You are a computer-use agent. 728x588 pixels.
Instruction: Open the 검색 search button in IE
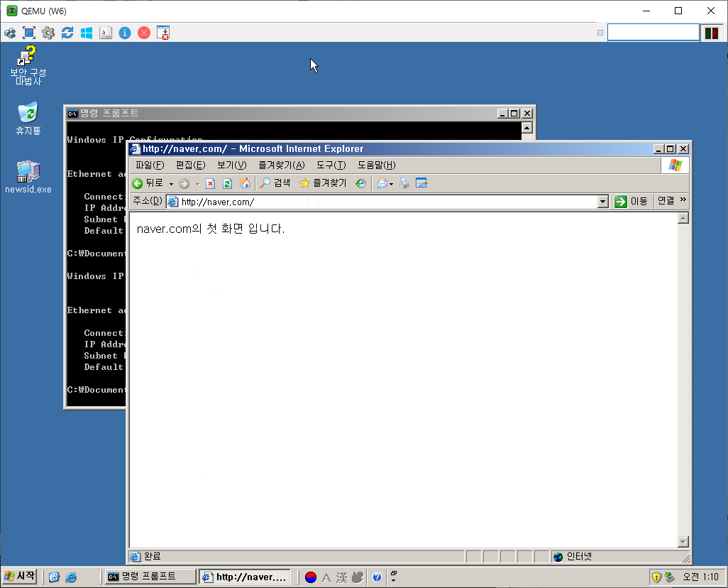275,184
